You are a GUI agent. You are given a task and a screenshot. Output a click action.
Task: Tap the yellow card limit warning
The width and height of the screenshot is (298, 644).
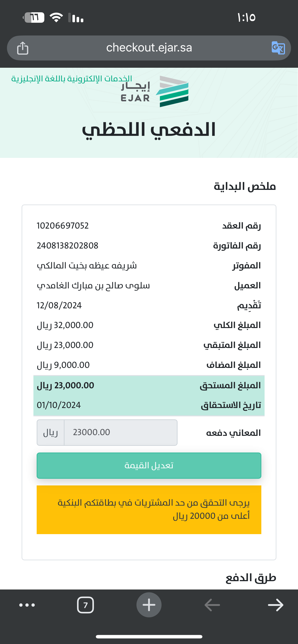[x=149, y=510]
